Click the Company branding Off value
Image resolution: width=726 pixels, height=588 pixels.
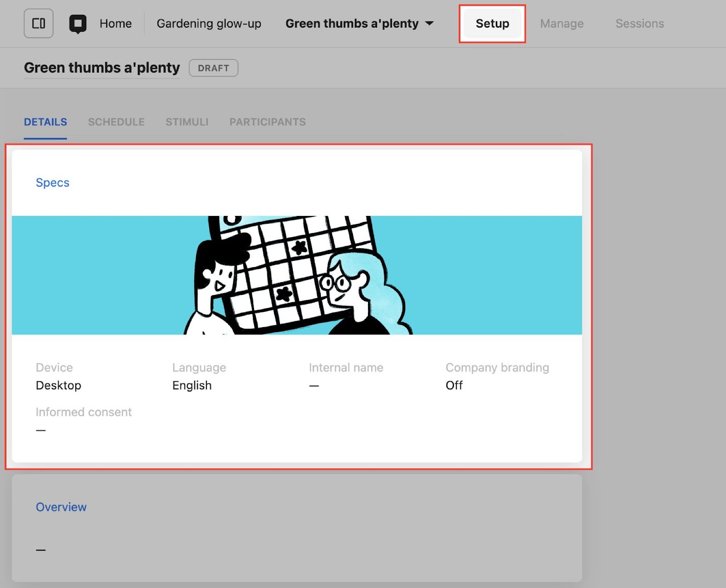454,385
